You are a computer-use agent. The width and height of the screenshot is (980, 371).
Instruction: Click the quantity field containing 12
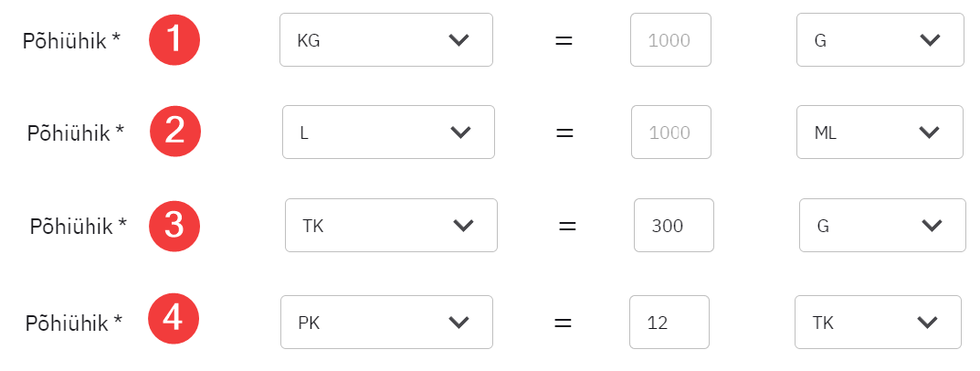coord(669,322)
